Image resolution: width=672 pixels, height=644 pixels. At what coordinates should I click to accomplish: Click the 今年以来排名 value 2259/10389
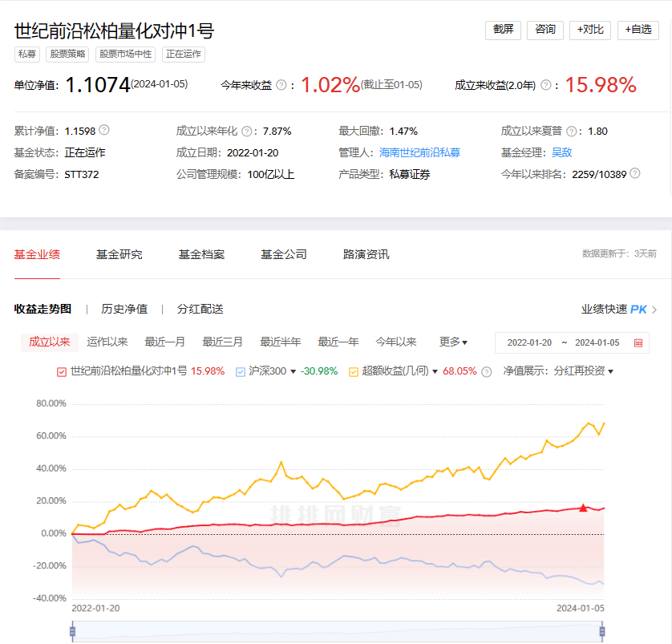599,174
